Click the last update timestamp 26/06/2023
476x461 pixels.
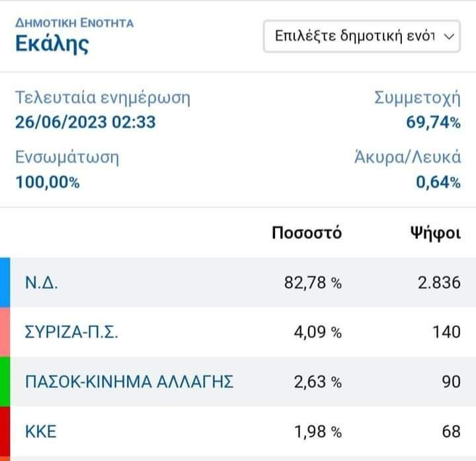click(85, 122)
